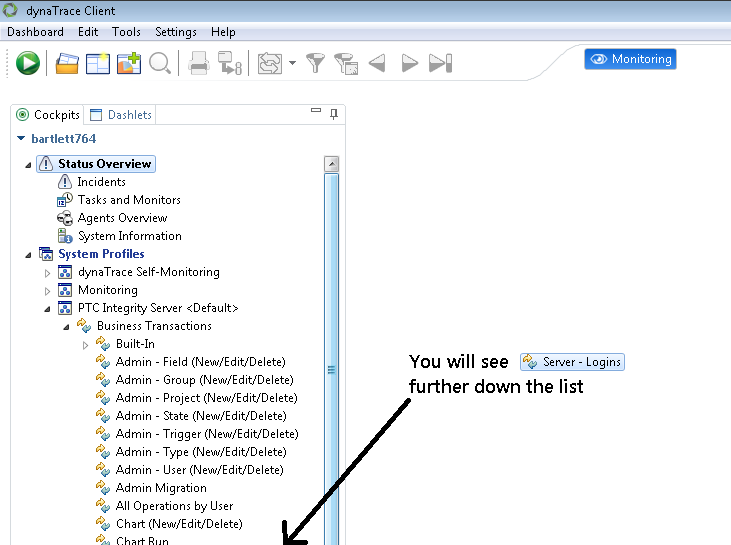Select Business Transactions tree item
The image size is (731, 545).
154,326
